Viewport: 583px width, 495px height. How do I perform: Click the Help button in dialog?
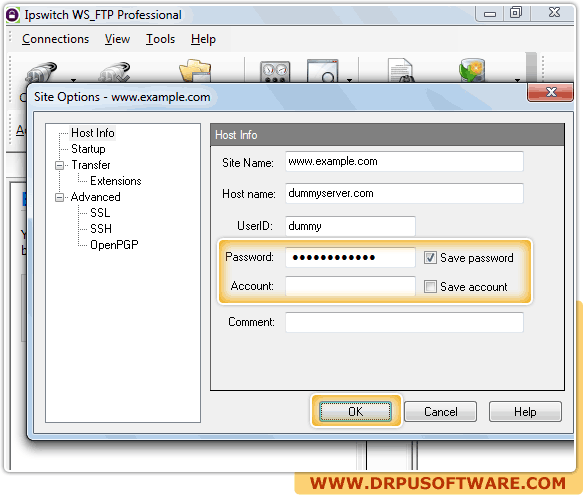[525, 412]
